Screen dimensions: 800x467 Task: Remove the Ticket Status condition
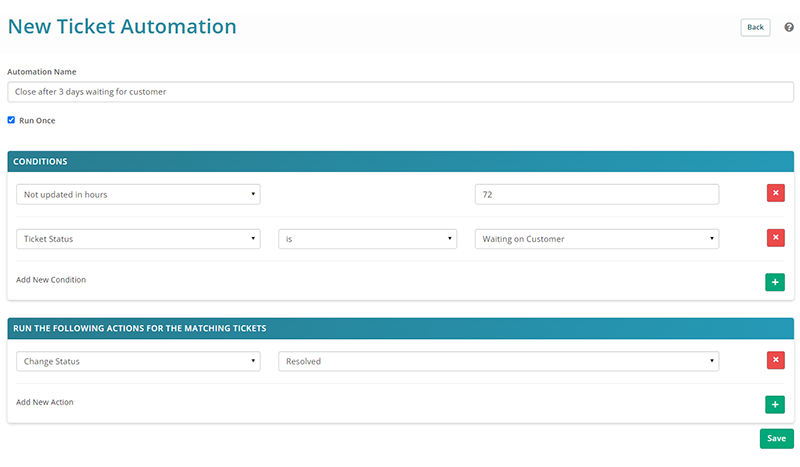tap(776, 237)
